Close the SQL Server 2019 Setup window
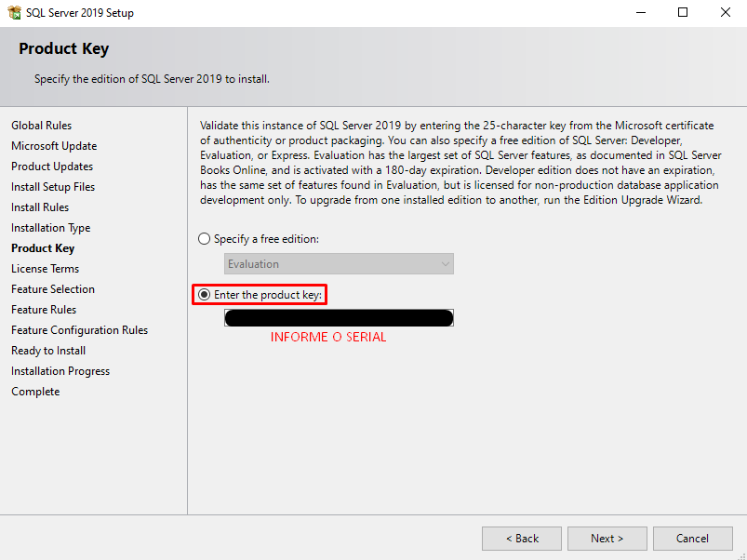Screen dimensions: 747x560 click(725, 12)
